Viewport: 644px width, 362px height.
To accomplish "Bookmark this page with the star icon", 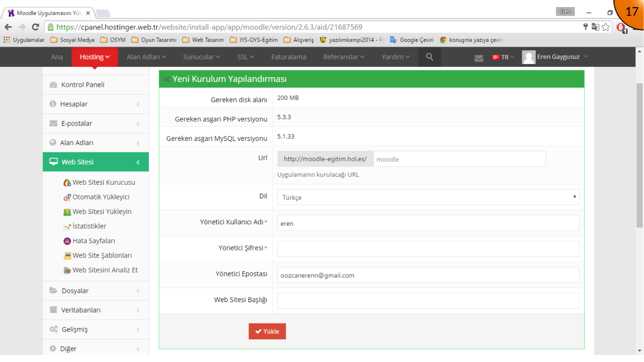I will click(605, 27).
